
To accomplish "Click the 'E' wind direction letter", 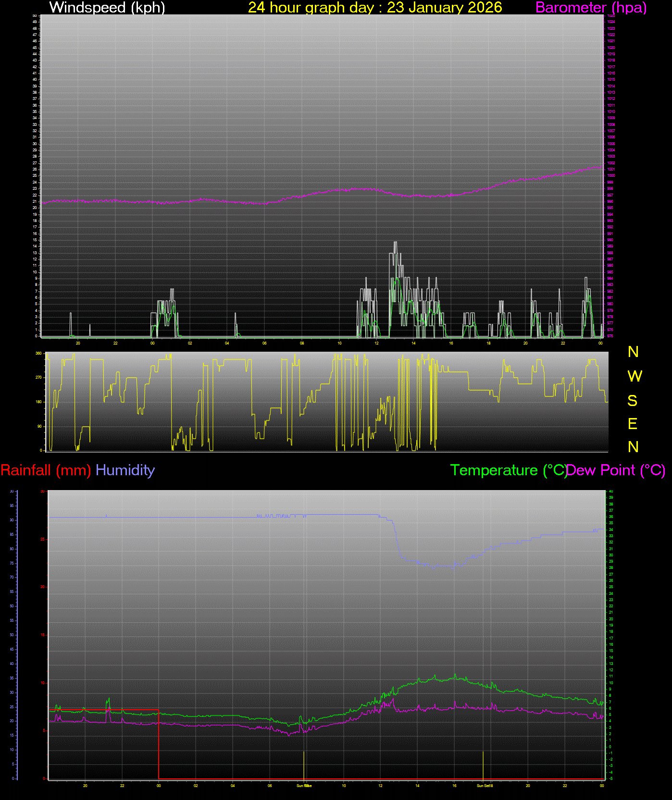I will click(633, 424).
